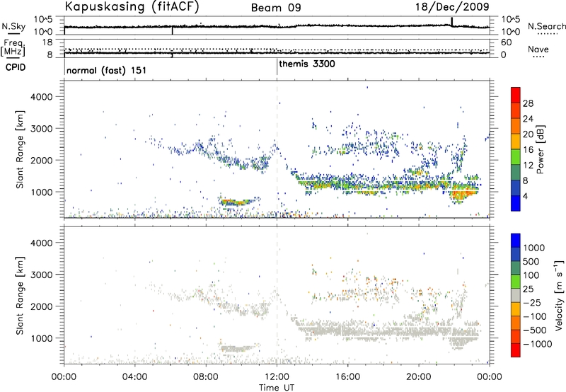Click the '18' tick of the frequency axis
The image size is (566, 392).
coord(47,42)
